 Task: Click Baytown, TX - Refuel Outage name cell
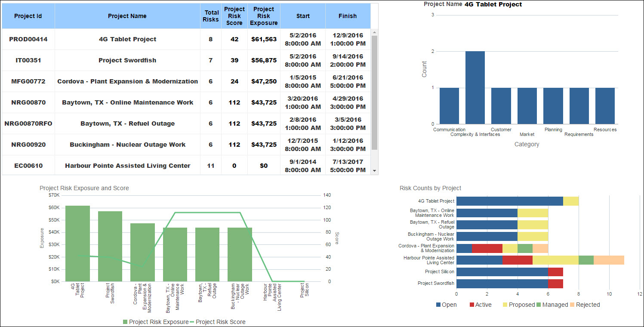pos(127,123)
